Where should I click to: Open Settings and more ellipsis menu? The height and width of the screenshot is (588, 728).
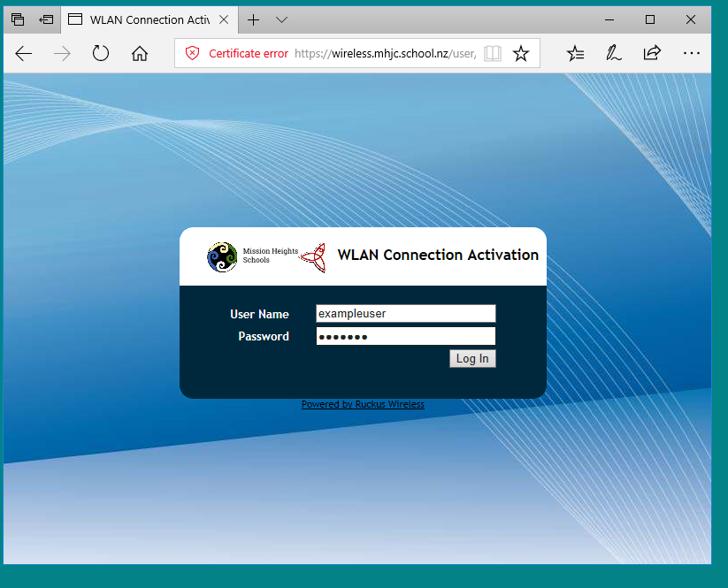691,54
